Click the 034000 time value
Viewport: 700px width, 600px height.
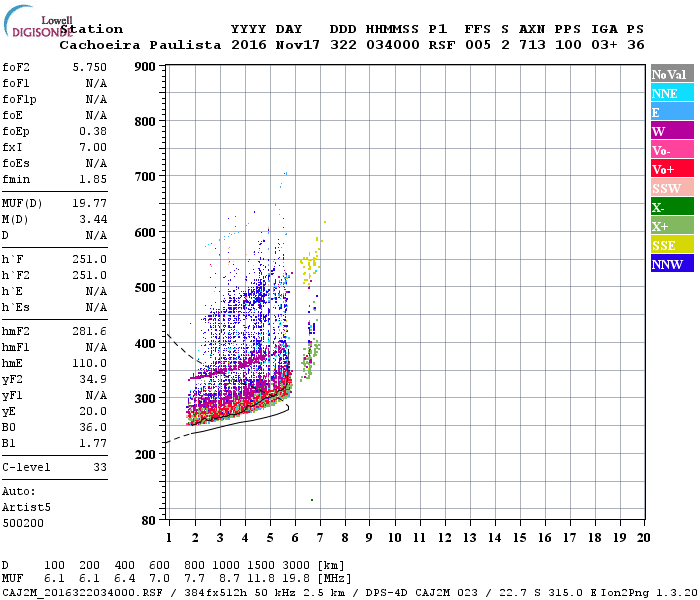click(x=393, y=45)
